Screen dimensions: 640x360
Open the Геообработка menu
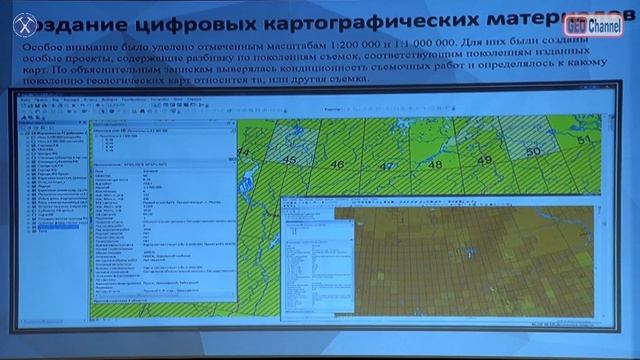pos(134,99)
